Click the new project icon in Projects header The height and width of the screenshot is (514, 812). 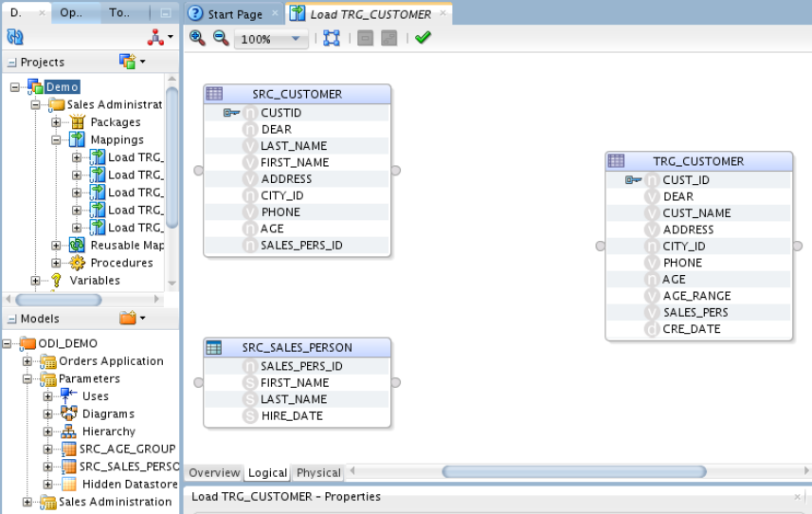[127, 61]
